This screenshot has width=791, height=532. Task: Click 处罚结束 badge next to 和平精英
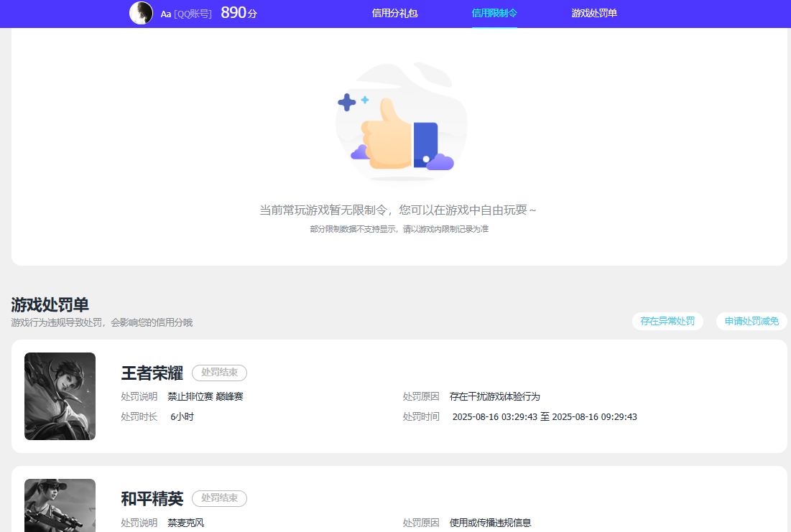tap(219, 498)
